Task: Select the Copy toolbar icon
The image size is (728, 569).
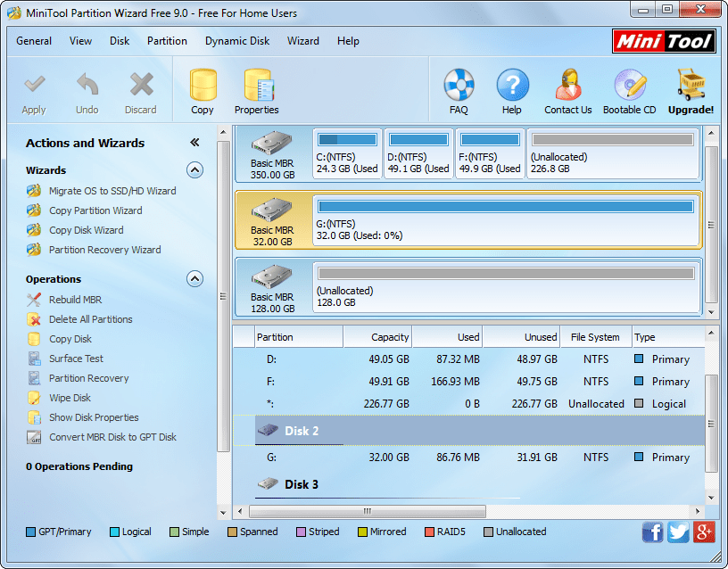Action: coord(203,89)
